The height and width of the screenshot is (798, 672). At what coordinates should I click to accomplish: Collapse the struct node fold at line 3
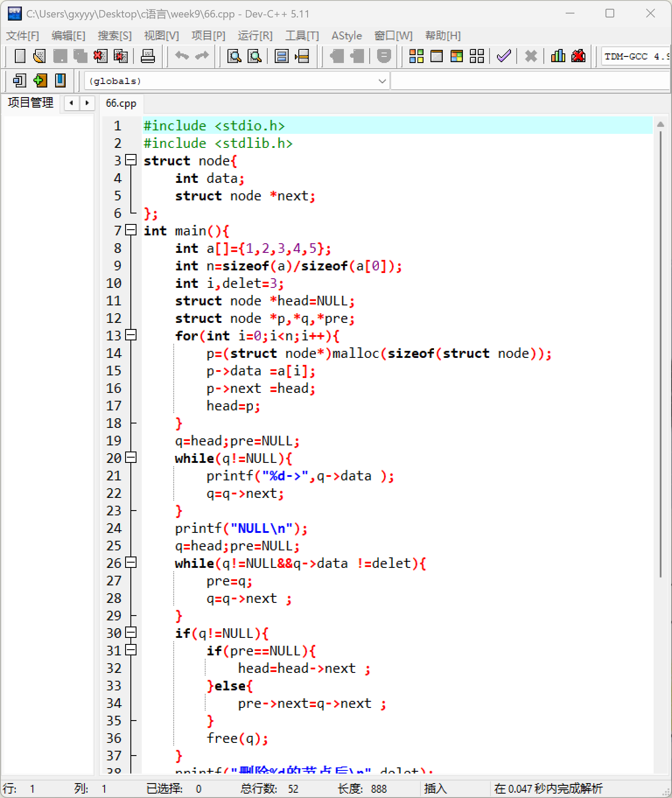click(x=131, y=160)
